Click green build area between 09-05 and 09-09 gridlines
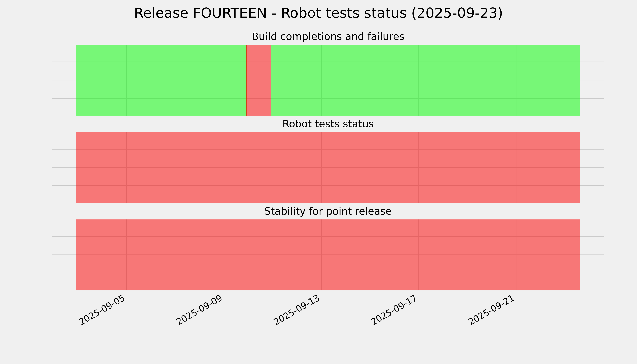637x364 pixels. (x=175, y=80)
